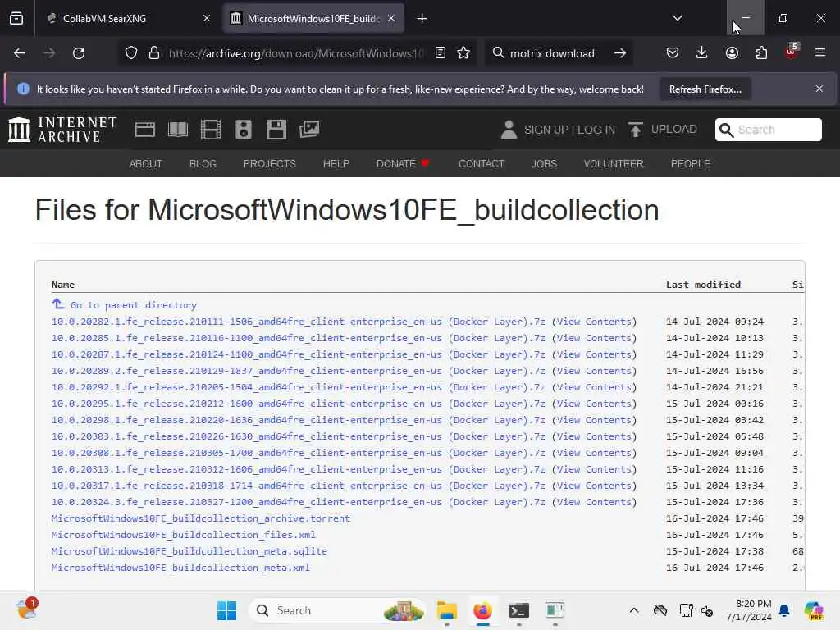Open Save to Pocket icon
Screen dimensions: 840x630
coord(673,53)
